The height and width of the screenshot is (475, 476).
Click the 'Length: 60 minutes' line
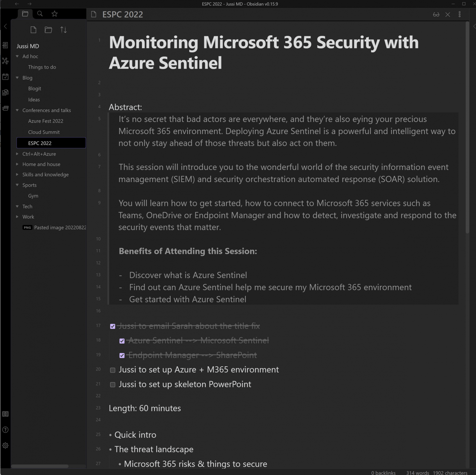tap(145, 408)
